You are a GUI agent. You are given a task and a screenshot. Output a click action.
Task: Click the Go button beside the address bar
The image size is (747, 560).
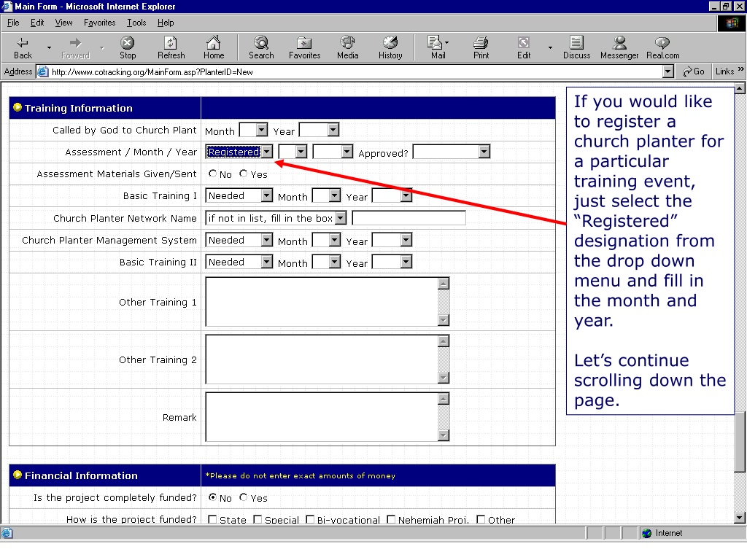(693, 71)
